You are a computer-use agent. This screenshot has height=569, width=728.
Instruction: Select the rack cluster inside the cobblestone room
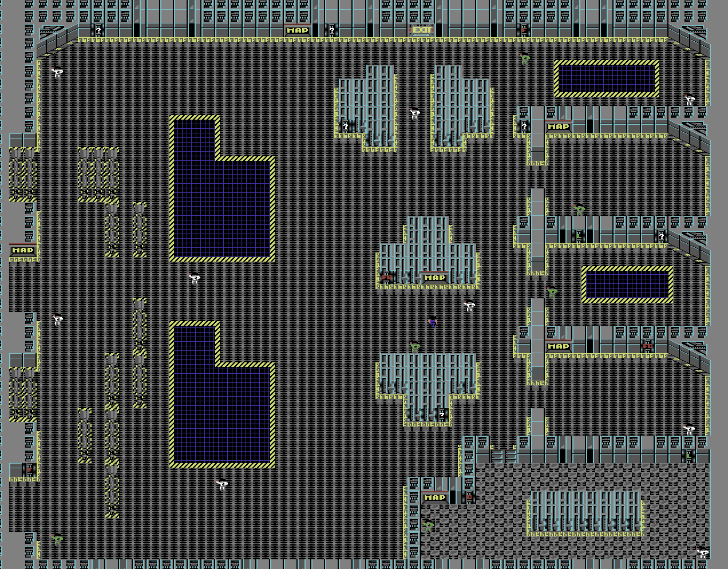[x=586, y=513]
